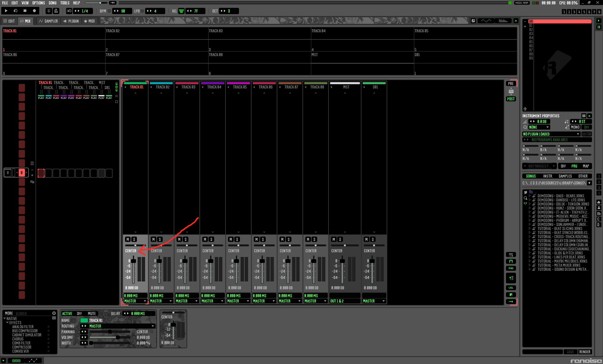Toggle the PAN display button in mixer sidebar
The height and width of the screenshot is (364, 603).
(511, 268)
